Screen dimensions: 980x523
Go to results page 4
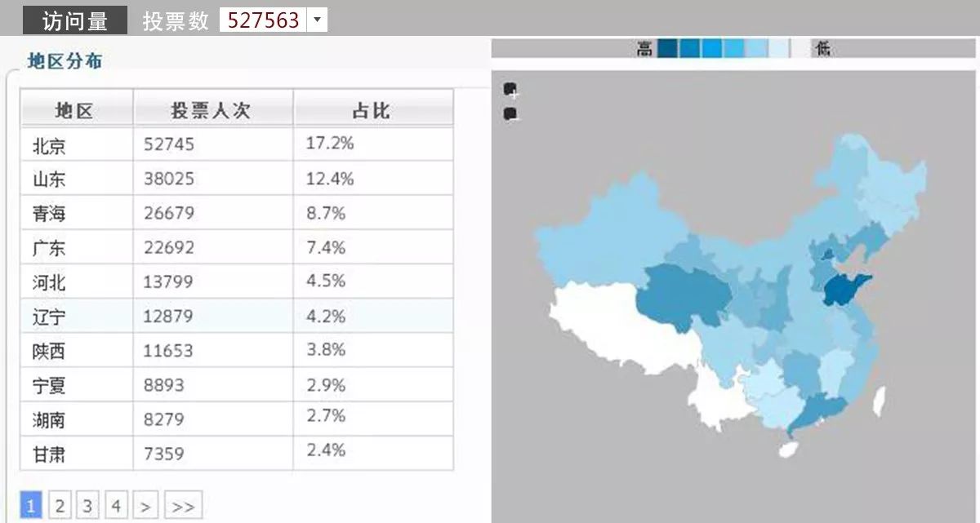[115, 506]
